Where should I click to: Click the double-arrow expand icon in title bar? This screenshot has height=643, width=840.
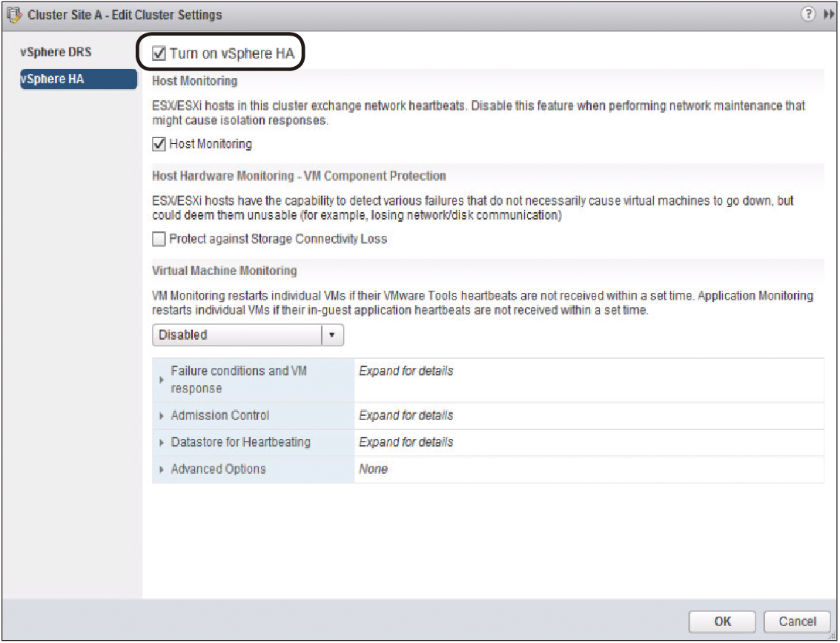point(828,15)
